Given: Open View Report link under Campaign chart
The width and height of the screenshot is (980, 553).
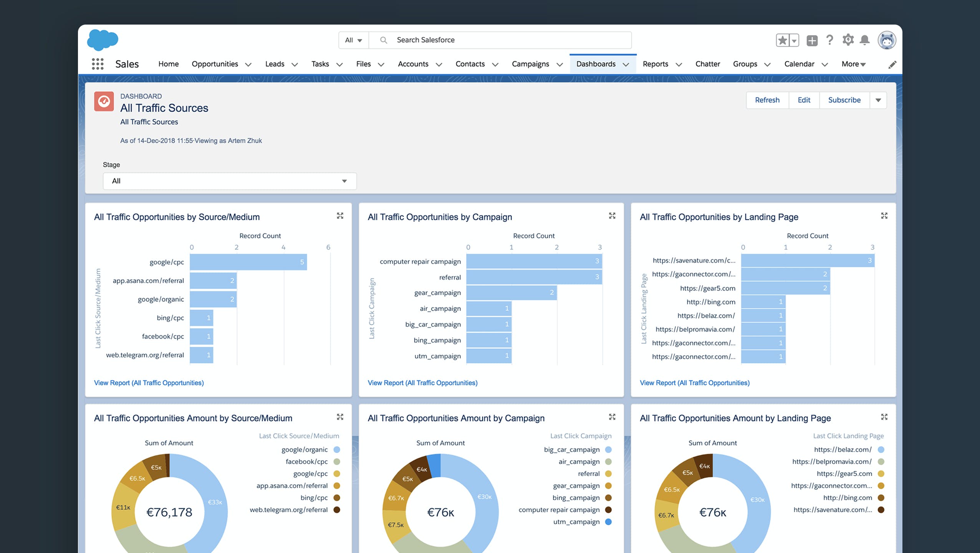Looking at the screenshot, I should click(422, 383).
